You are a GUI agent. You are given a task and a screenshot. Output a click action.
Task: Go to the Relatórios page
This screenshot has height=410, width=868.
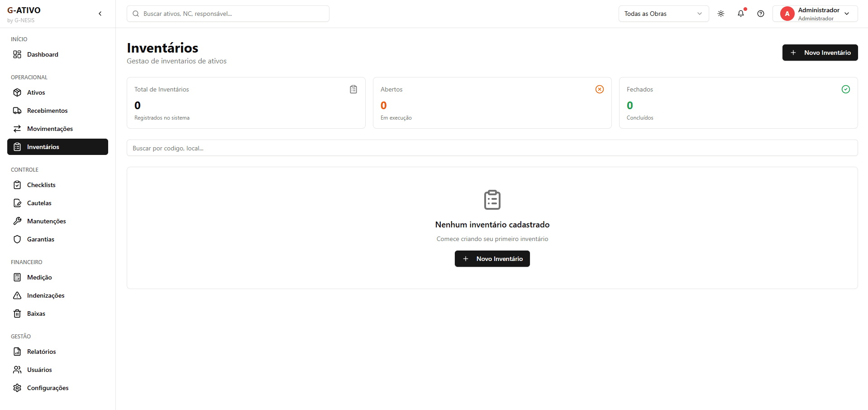[41, 352]
